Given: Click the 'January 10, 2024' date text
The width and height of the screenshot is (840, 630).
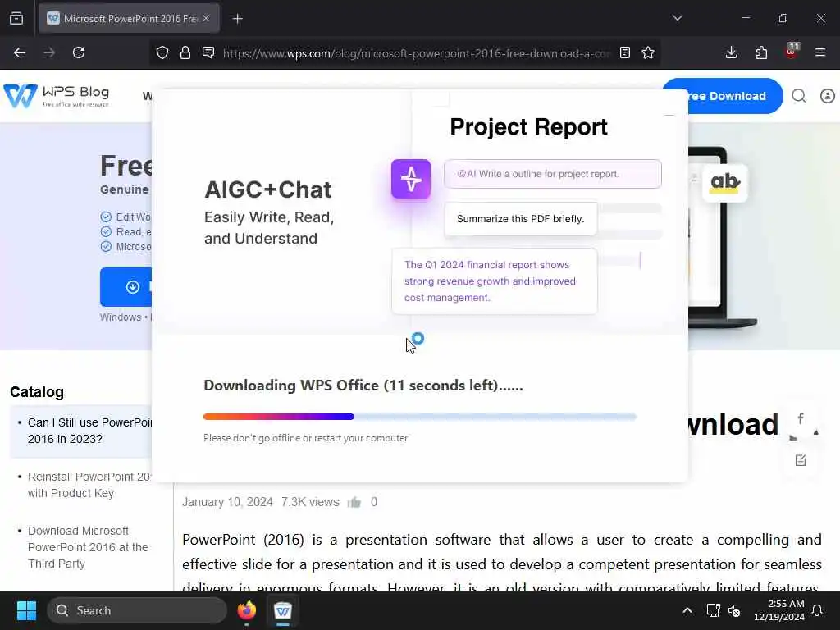Looking at the screenshot, I should pos(227,502).
